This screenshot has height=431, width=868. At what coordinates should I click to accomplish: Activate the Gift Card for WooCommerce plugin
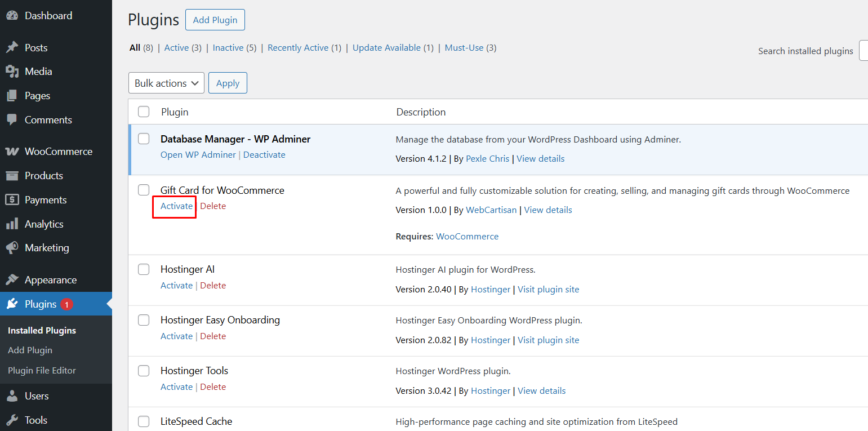coord(176,206)
